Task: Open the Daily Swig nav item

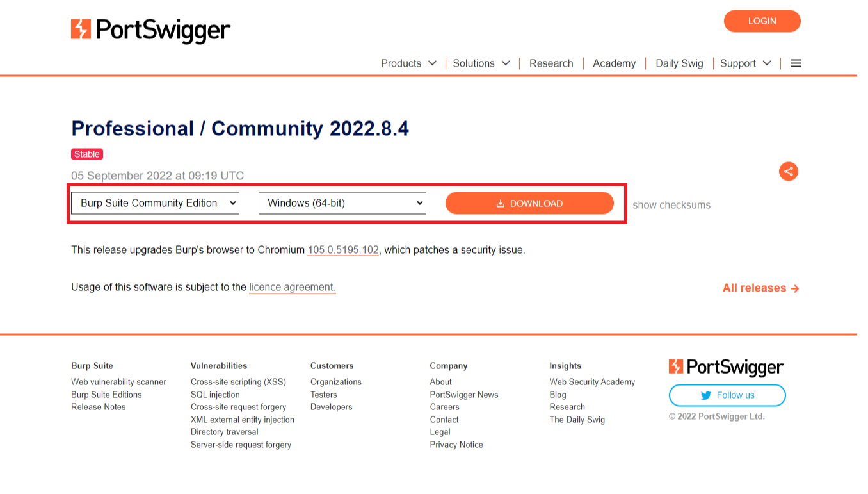Action: (x=679, y=63)
